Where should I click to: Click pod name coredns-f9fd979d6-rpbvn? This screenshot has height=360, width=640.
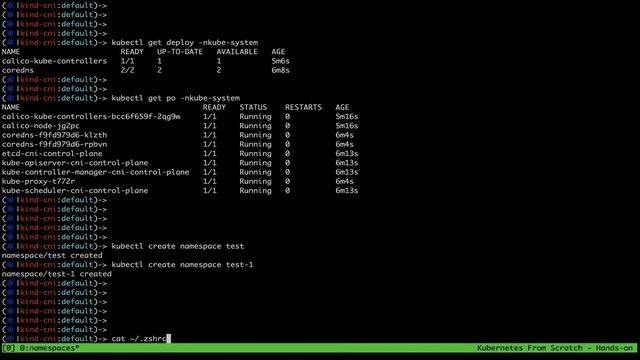[x=54, y=144]
